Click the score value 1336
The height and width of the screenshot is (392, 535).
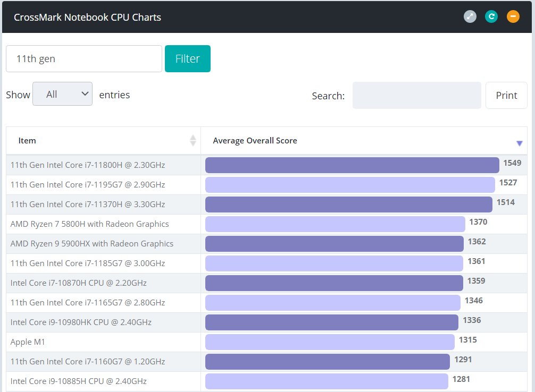point(472,320)
